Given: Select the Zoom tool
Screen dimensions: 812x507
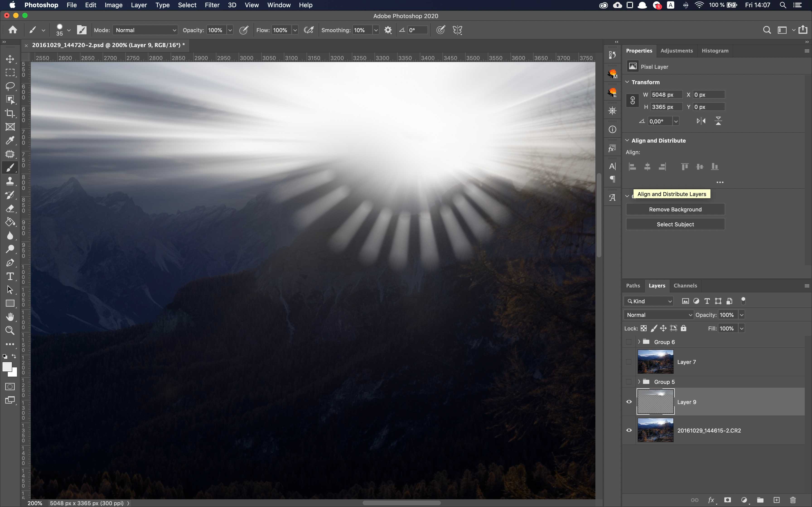Looking at the screenshot, I should click(x=10, y=331).
